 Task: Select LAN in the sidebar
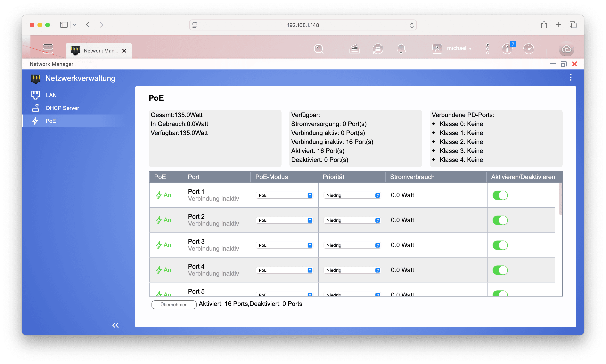pyautogui.click(x=51, y=95)
